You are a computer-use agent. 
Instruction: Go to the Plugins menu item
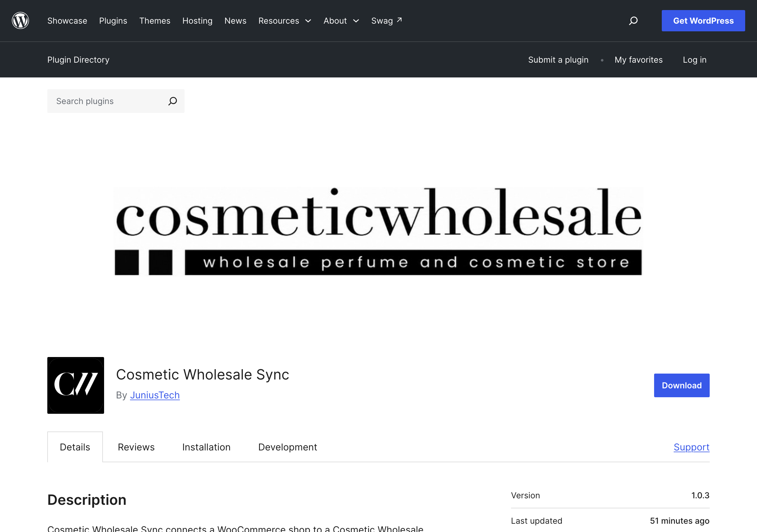(x=113, y=21)
